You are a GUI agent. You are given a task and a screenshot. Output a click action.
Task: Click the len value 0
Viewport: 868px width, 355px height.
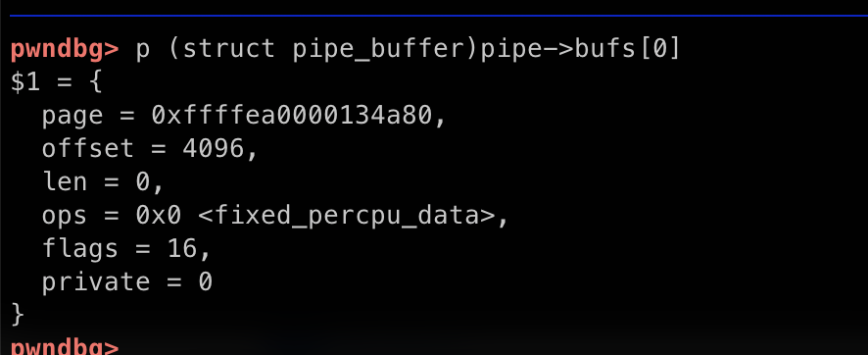tap(143, 182)
